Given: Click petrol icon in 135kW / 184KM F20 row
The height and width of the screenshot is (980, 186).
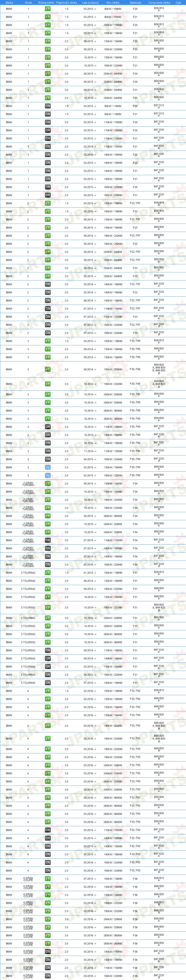Looking at the screenshot, I should point(47,41).
